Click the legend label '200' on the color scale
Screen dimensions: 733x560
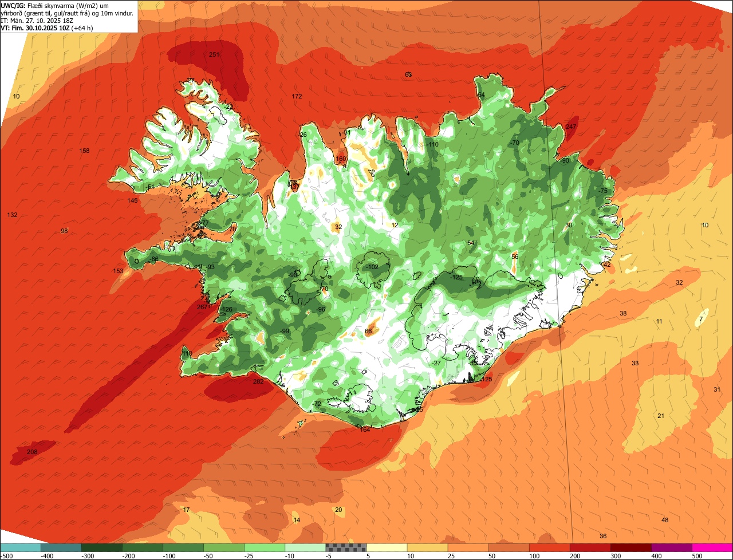574,555
